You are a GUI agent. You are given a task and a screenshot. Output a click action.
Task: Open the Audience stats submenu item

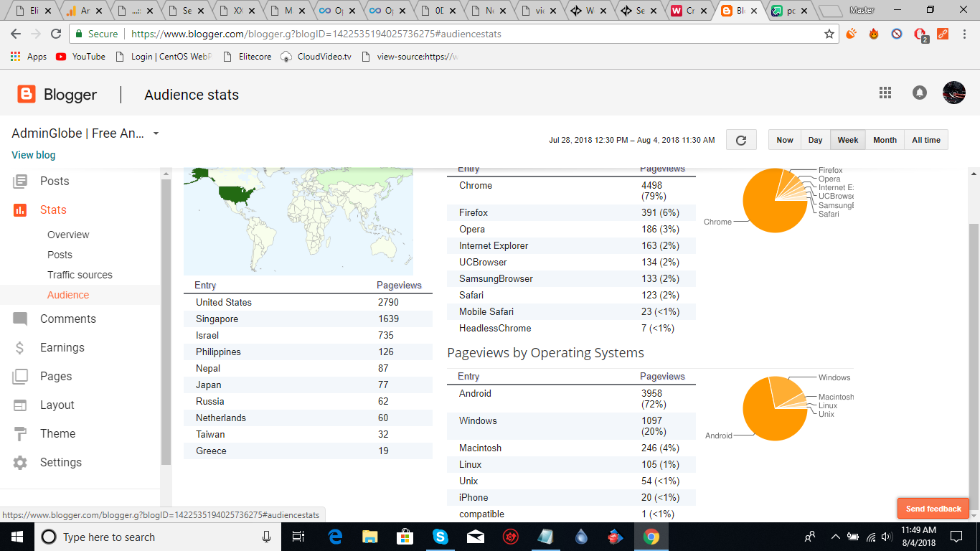pyautogui.click(x=68, y=295)
